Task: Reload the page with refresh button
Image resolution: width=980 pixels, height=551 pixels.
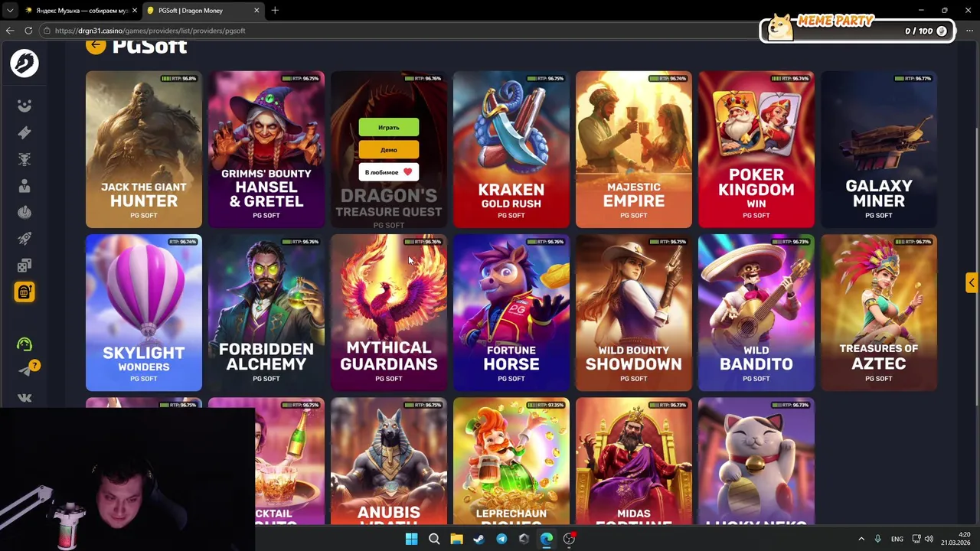Action: [x=28, y=31]
